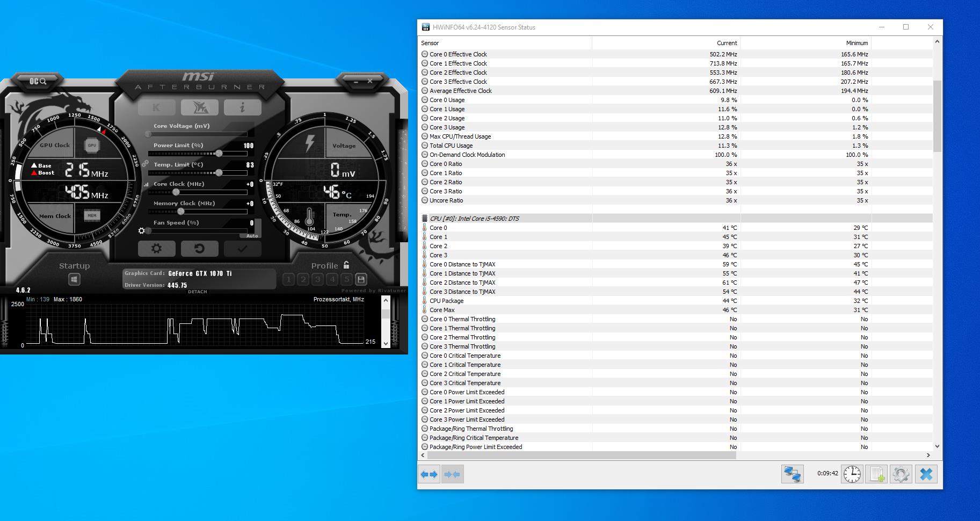Viewport: 980px width, 521px height.
Task: Select On-Demand Clock Modulation row
Action: click(x=676, y=155)
